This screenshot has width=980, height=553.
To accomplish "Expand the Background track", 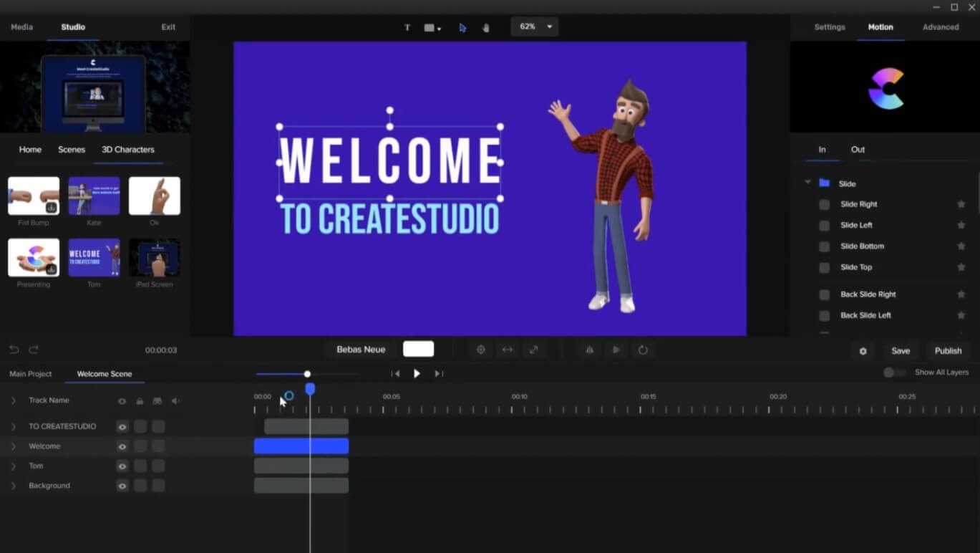I will [x=13, y=486].
